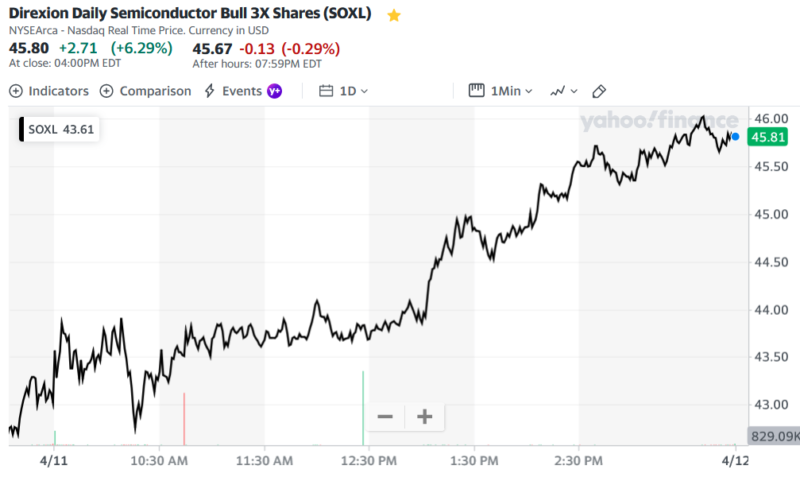Click the 45.00 price axis label
Viewport: 800px width, 485px height.
[771, 214]
